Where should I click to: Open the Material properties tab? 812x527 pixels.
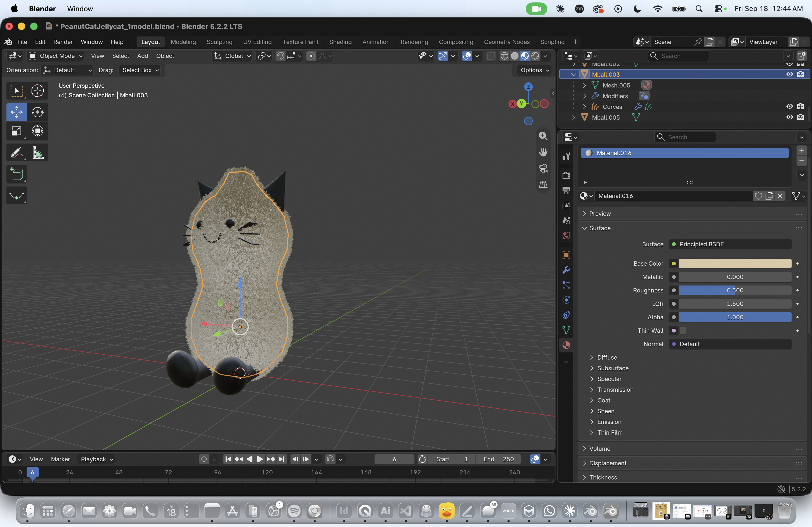click(566, 345)
